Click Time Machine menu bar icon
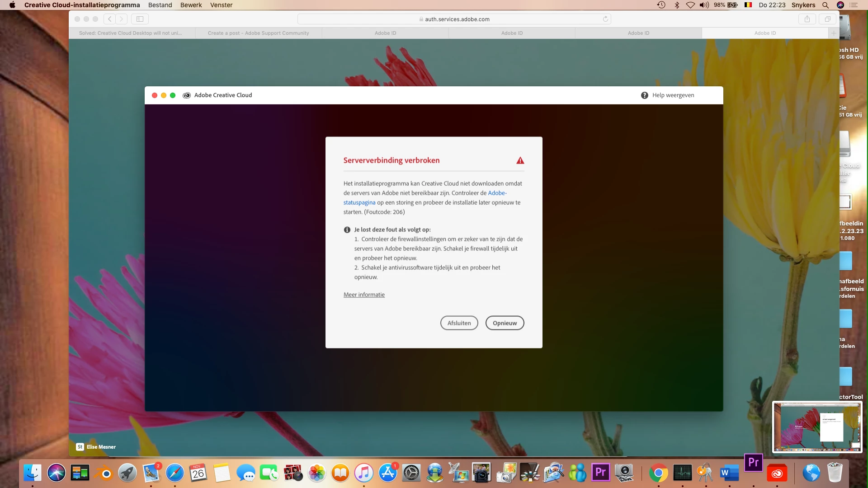Viewport: 868px width, 488px height. [661, 5]
